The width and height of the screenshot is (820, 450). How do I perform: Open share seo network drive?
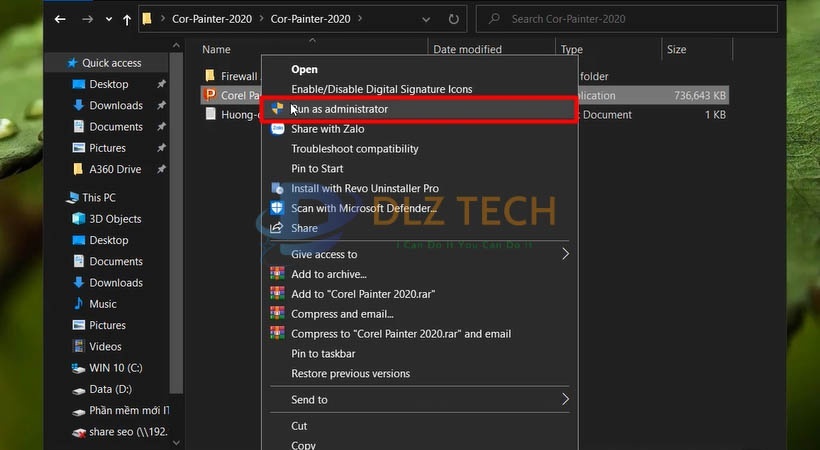(128, 432)
